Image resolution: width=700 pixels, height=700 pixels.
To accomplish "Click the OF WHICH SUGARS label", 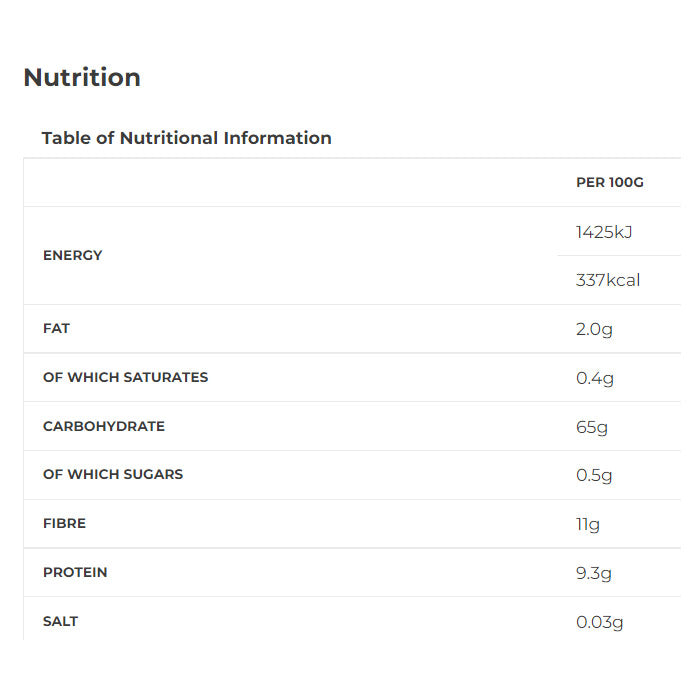I will coord(113,474).
